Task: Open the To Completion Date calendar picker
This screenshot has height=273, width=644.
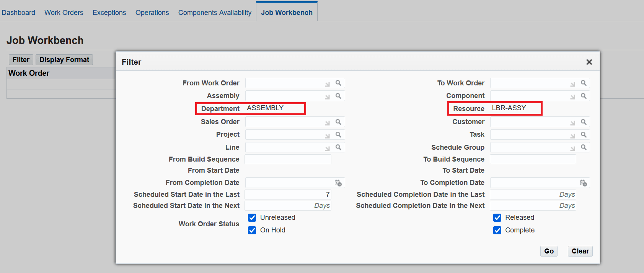Action: click(583, 183)
